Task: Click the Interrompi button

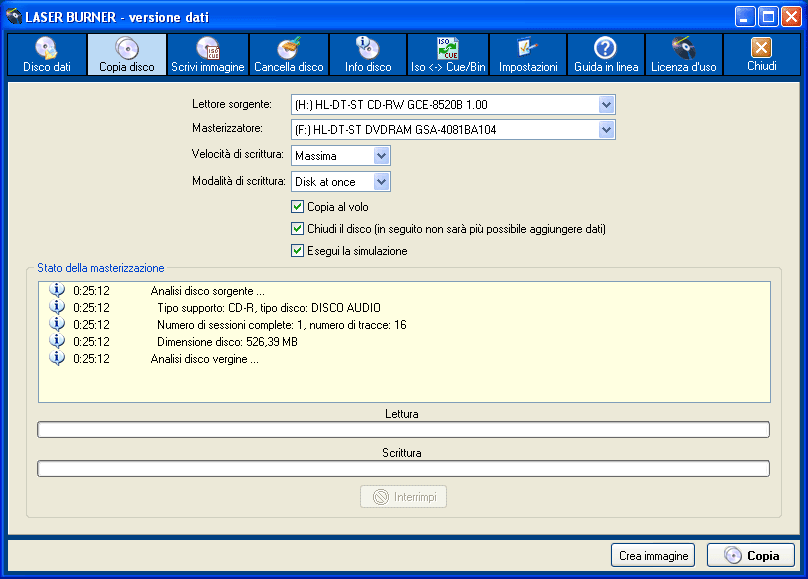Action: point(403,497)
